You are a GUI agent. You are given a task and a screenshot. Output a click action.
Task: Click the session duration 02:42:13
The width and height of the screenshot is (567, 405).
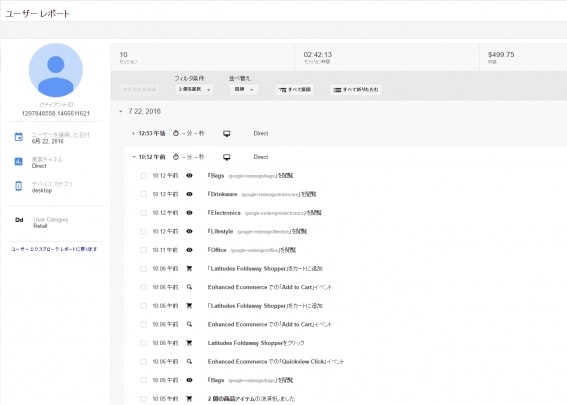pyautogui.click(x=317, y=55)
